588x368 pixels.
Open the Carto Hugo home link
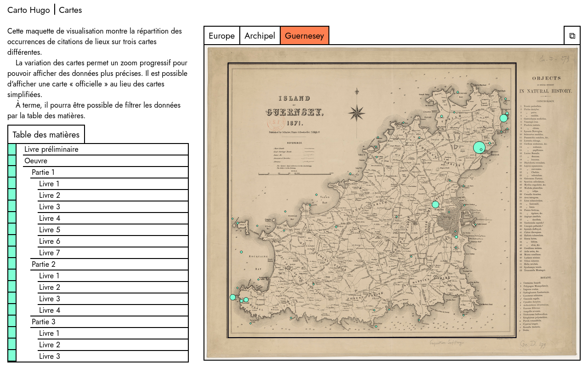pos(28,10)
